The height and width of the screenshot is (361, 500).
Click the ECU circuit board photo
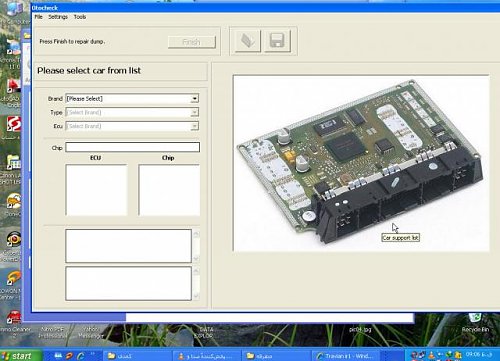pos(361,163)
